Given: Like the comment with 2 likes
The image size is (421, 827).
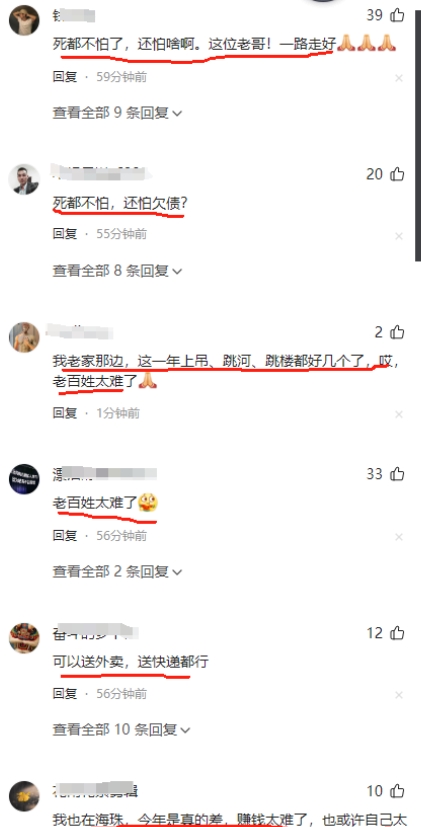Looking at the screenshot, I should (397, 332).
